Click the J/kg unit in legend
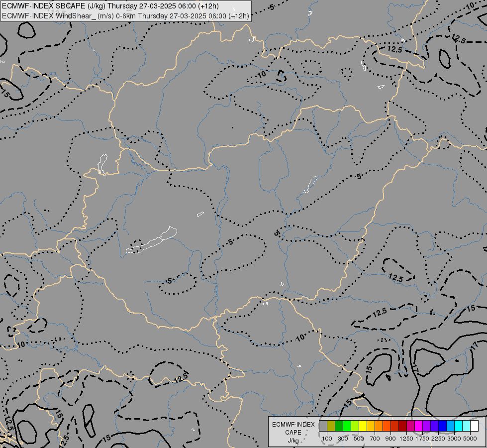Screen dimensions: 487x448 293,441
